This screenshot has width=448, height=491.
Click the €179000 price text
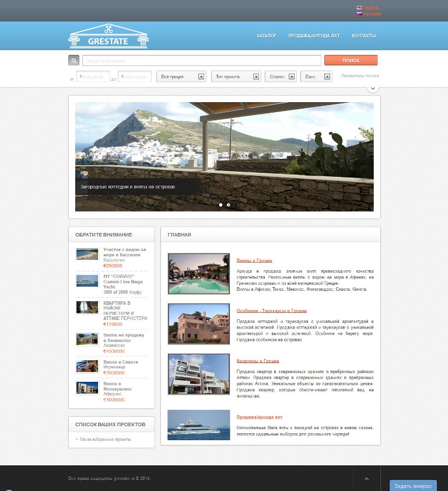(x=113, y=324)
